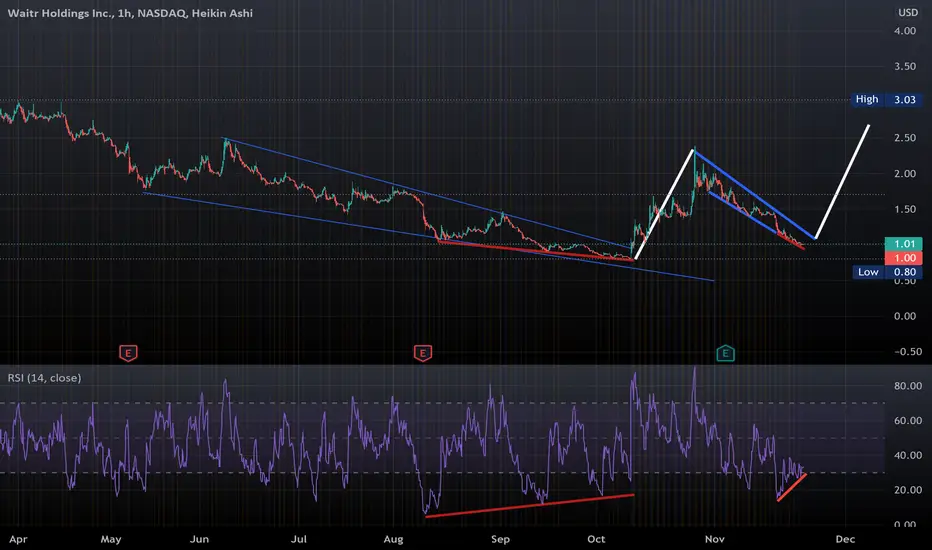Click the 80.00 RSI axis value
Screen dimensions: 932x550
pos(908,386)
